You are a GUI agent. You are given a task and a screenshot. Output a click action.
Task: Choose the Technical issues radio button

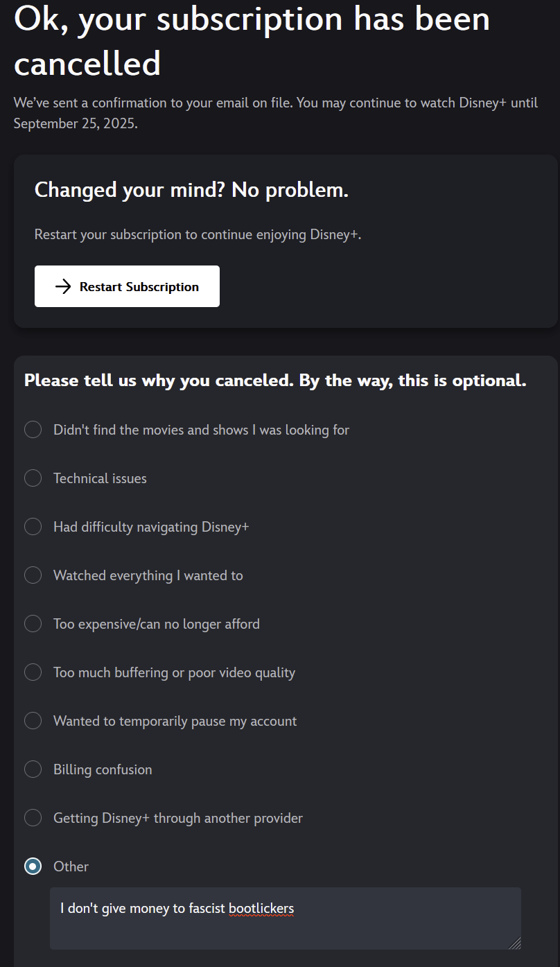coord(33,478)
